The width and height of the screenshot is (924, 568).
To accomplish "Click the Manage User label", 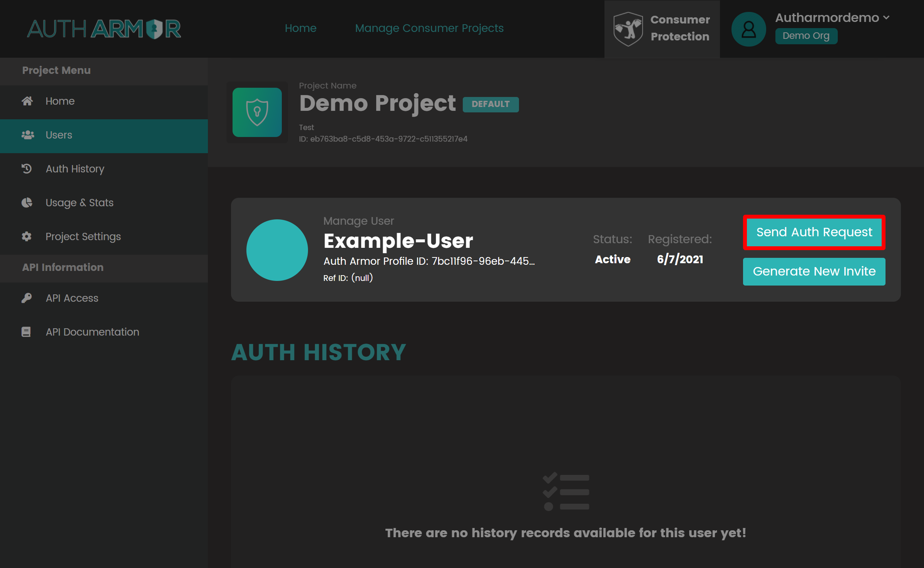I will click(358, 221).
